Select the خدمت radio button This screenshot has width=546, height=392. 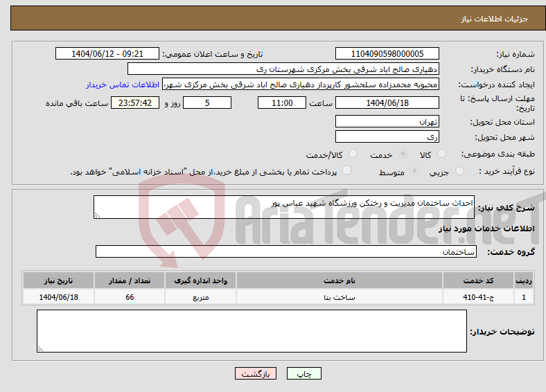click(403, 154)
